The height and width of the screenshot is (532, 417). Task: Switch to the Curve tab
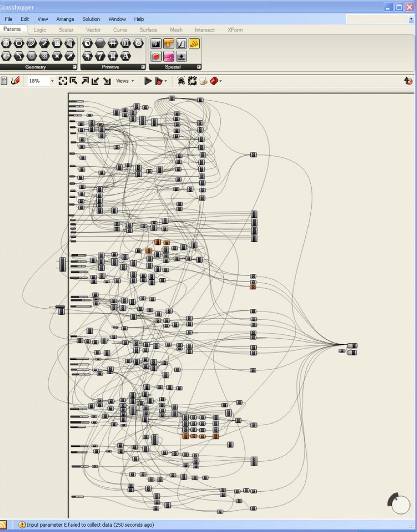(x=120, y=30)
